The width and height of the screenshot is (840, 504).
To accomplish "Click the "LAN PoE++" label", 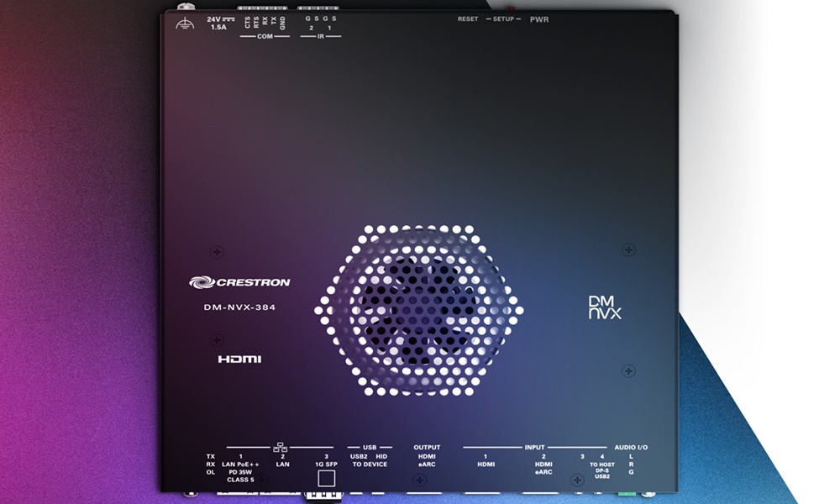I will [240, 465].
